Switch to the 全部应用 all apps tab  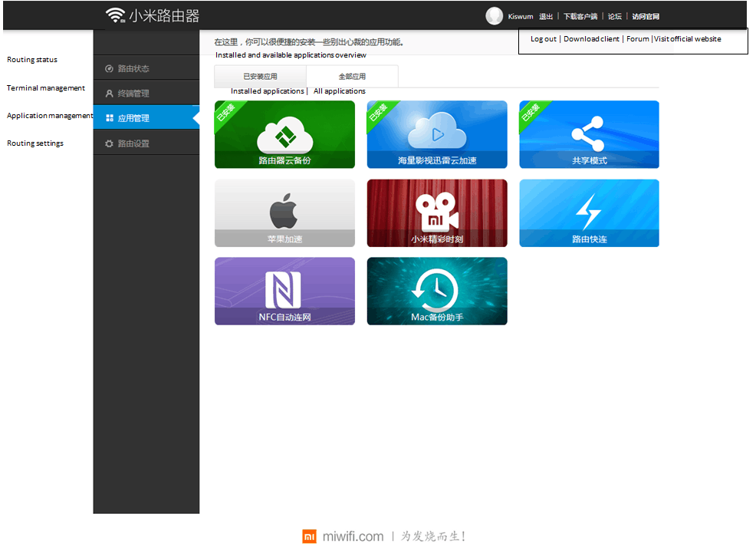coord(352,76)
